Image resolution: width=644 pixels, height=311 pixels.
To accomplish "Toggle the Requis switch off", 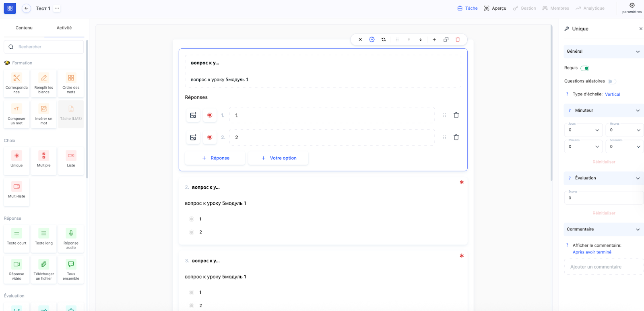I will [585, 68].
